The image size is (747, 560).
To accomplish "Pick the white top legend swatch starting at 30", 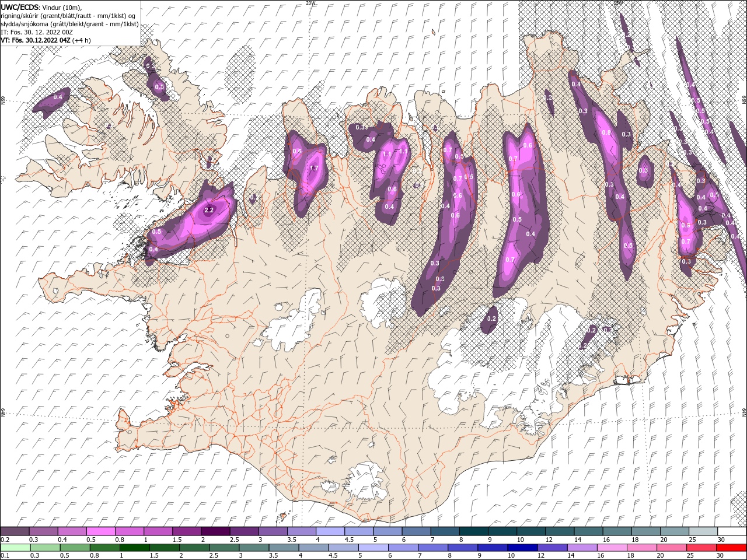I will pos(732,531).
